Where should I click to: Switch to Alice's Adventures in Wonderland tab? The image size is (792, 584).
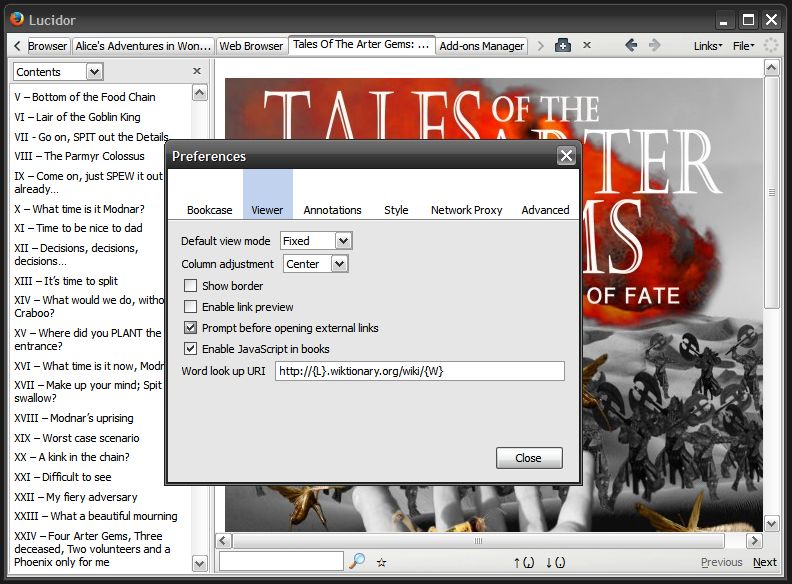click(143, 46)
